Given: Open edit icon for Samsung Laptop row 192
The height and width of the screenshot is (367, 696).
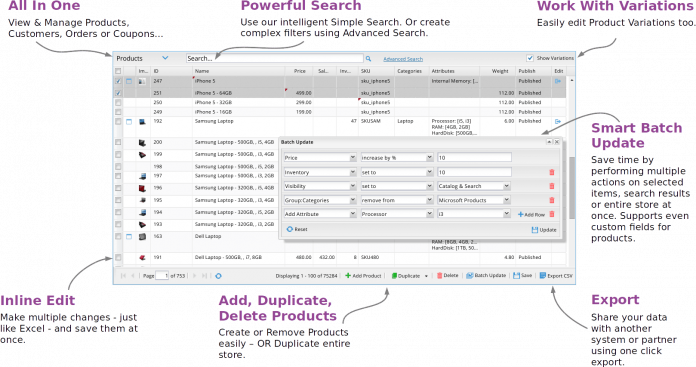Looking at the screenshot, I should point(558,121).
